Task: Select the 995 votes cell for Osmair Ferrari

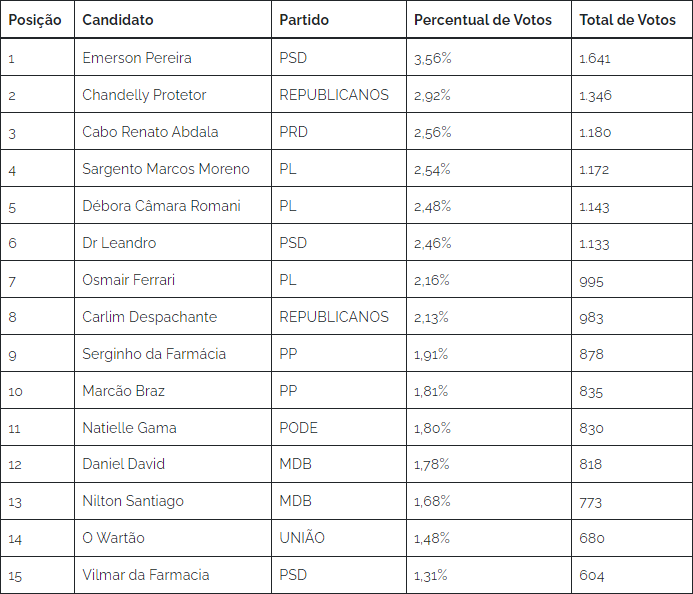Action: (x=632, y=280)
